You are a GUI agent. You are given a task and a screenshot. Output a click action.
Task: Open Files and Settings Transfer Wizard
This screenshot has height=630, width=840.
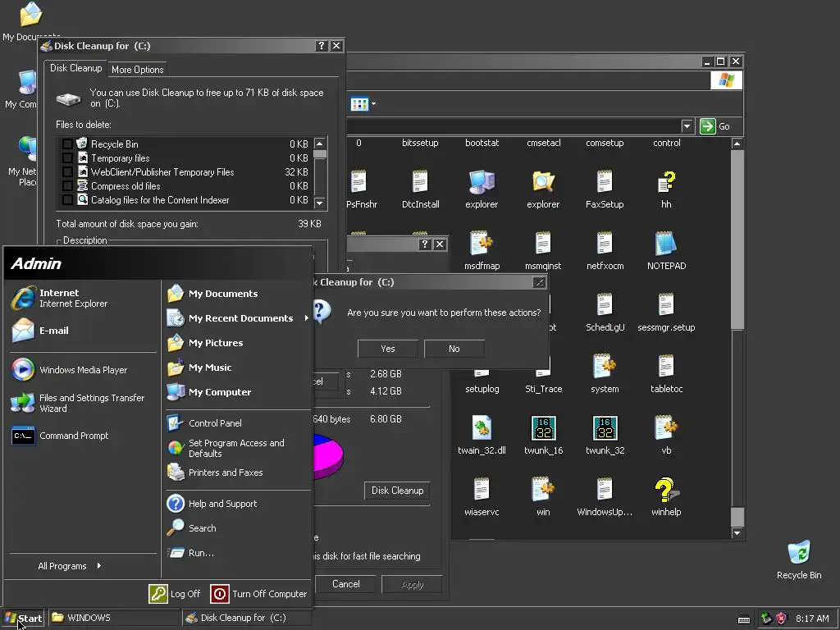pyautogui.click(x=78, y=403)
